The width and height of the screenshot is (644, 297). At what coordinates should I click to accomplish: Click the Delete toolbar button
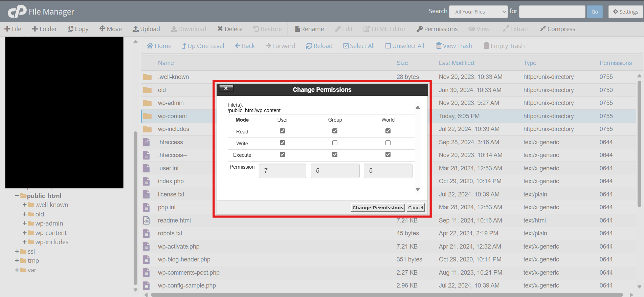[230, 29]
